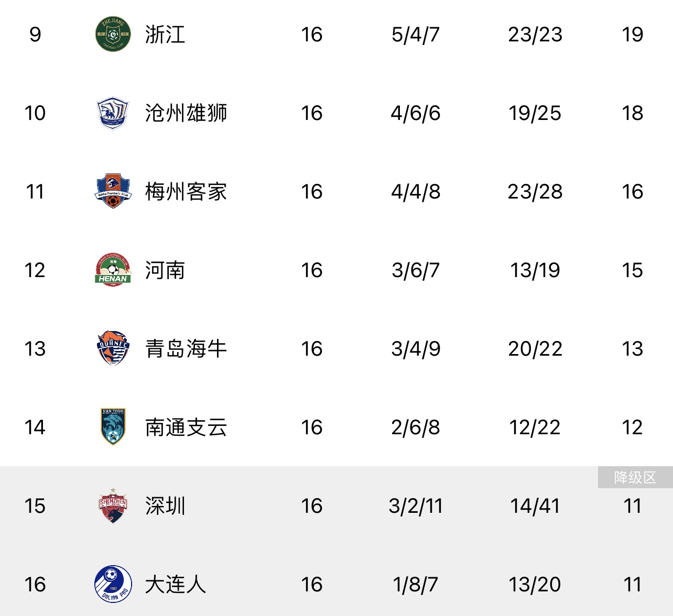Tap the Dalian Pro blue logo
Image resolution: width=673 pixels, height=616 pixels.
[113, 584]
